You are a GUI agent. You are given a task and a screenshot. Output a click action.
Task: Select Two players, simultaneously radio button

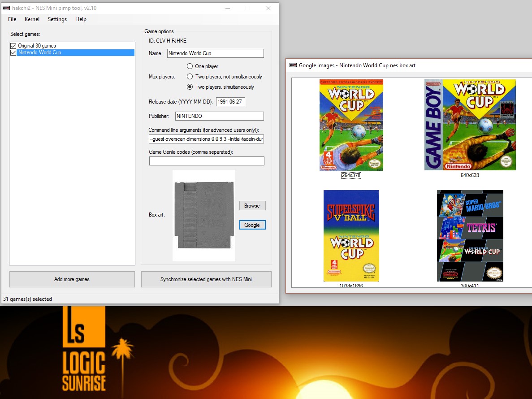pos(190,87)
